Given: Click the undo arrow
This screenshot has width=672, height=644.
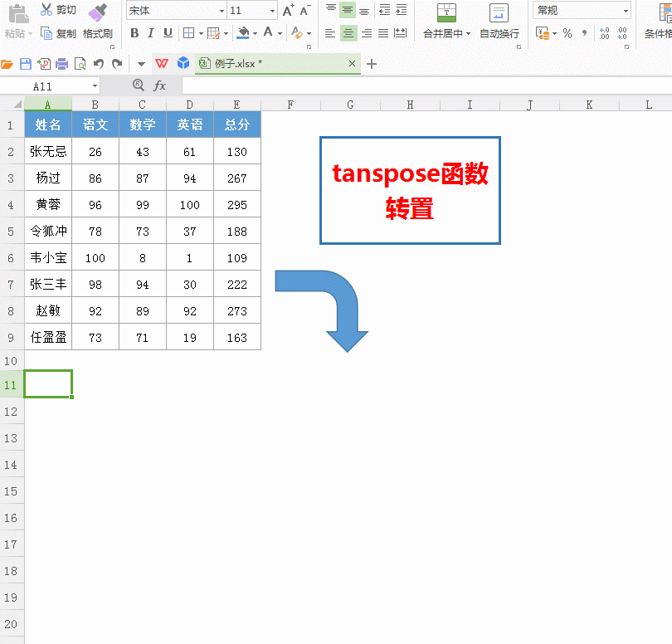Looking at the screenshot, I should (x=99, y=64).
